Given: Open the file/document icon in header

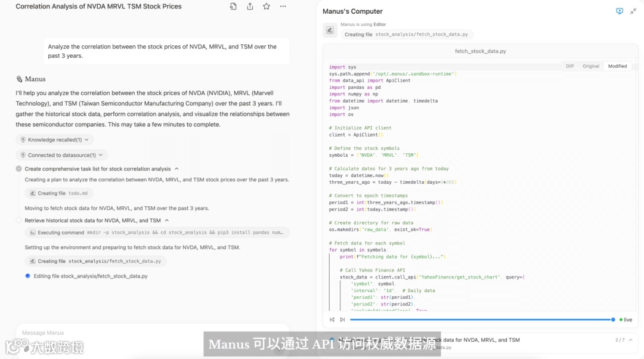Looking at the screenshot, I should (x=233, y=7).
